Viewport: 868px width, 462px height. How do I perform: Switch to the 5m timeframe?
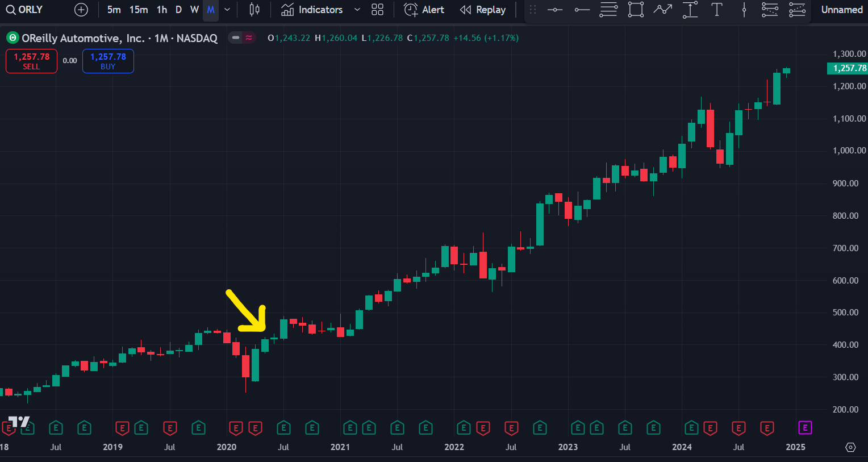(114, 10)
